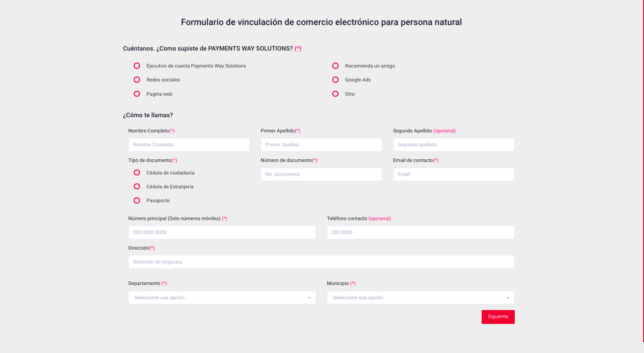
Task: Select 'Cédula de ciudadanía' document type
Action: click(x=137, y=173)
